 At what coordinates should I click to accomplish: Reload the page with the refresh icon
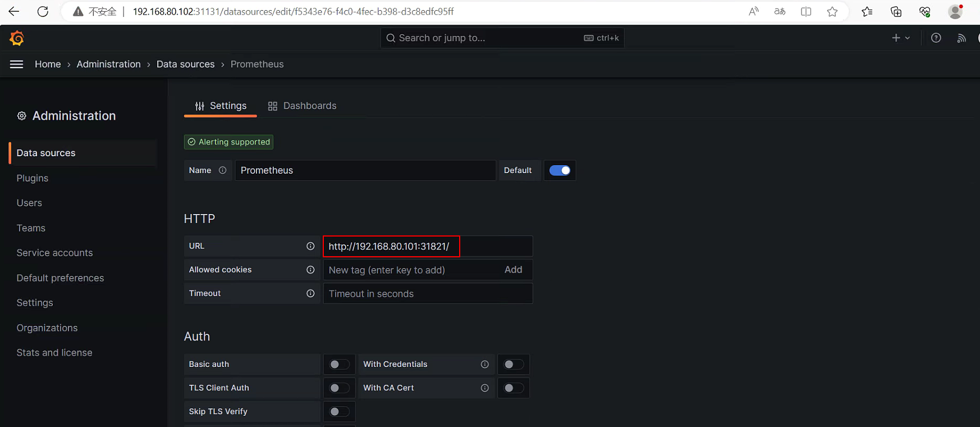pyautogui.click(x=43, y=11)
